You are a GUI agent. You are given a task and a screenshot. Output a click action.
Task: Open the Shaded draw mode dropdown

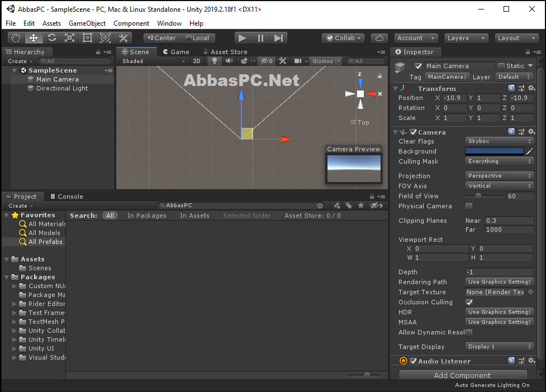pyautogui.click(x=153, y=61)
